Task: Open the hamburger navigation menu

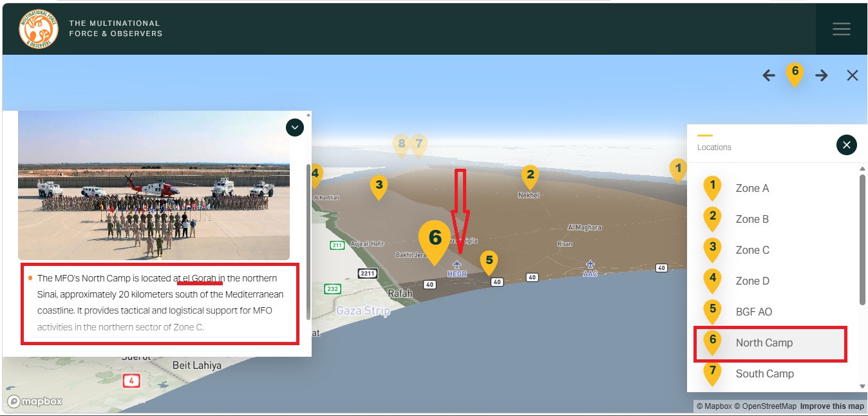Action: [841, 29]
